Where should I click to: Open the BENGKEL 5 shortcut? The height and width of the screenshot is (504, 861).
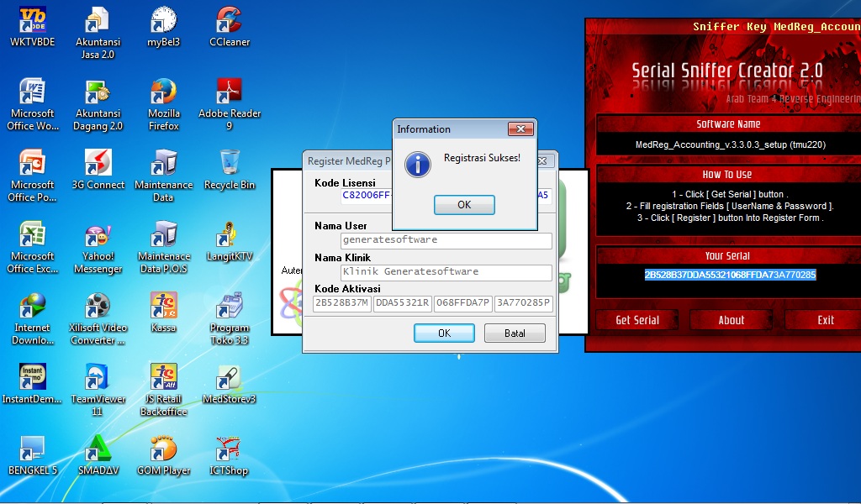[x=33, y=455]
